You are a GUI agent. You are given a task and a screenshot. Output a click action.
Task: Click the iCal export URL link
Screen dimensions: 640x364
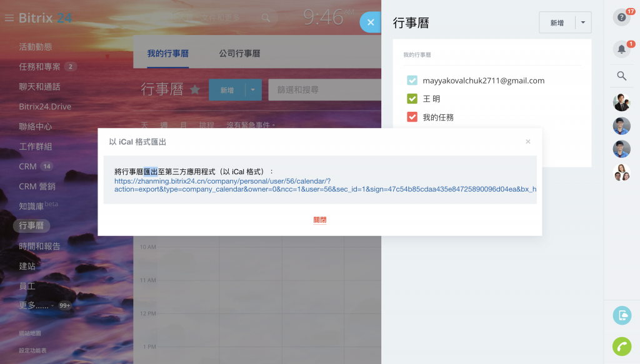[x=325, y=185]
